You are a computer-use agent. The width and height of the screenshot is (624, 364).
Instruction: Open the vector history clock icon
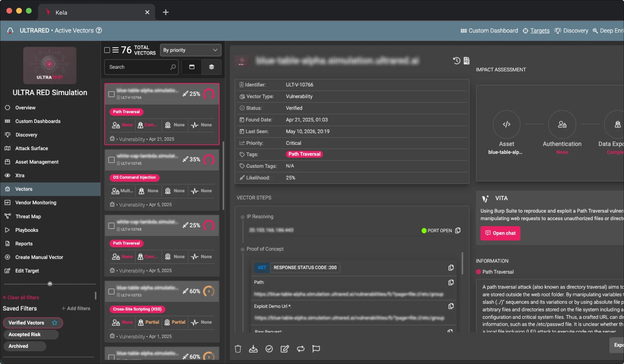point(457,61)
